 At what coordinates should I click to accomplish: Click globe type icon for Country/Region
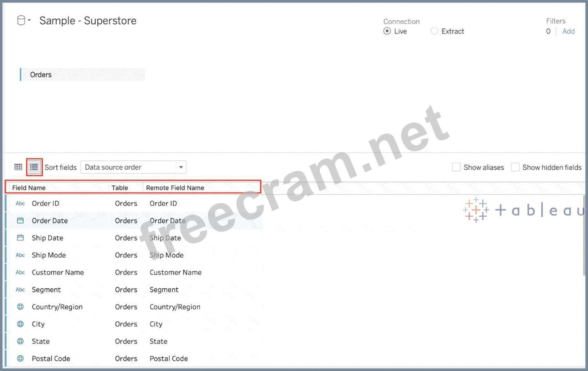click(20, 307)
